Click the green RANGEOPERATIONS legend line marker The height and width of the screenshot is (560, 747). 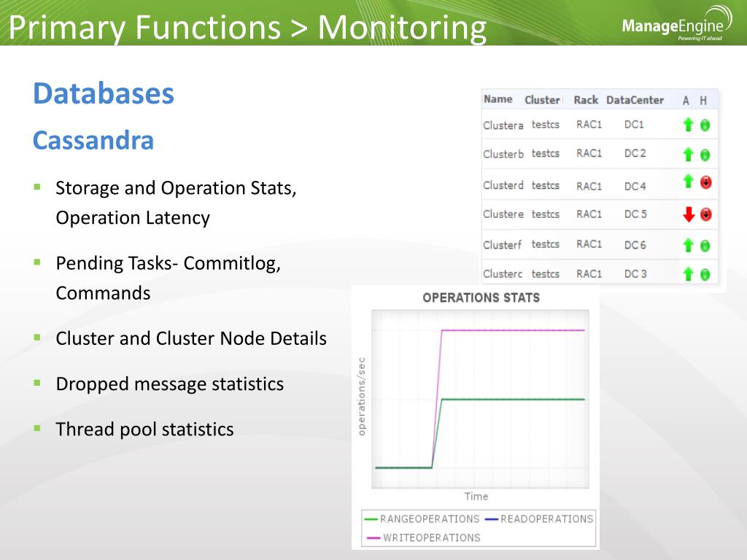[371, 519]
